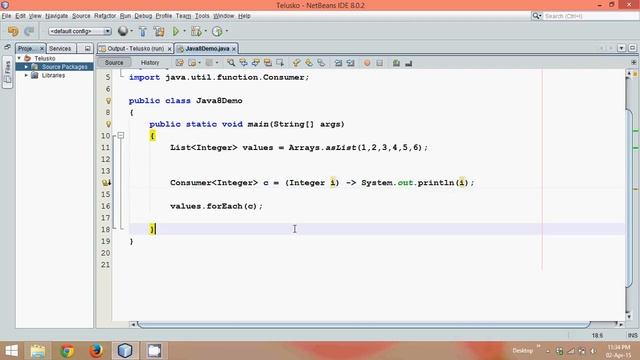
Task: Expand the Libraries node
Action: pos(26,76)
